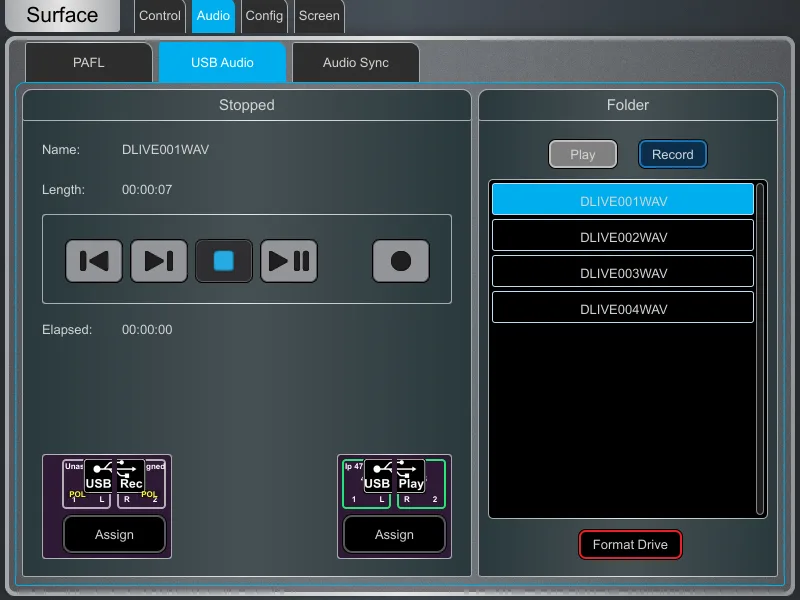The image size is (800, 600).
Task: Switch folder view to Play
Action: point(583,154)
